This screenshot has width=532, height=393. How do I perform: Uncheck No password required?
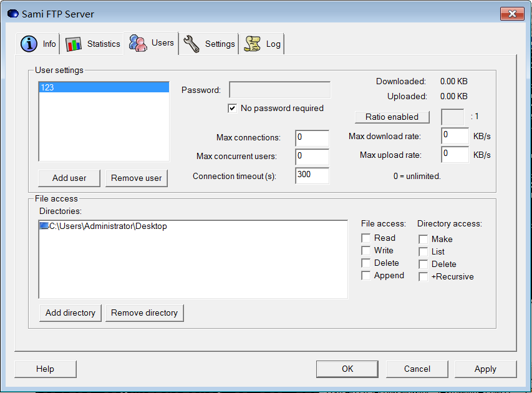click(233, 109)
